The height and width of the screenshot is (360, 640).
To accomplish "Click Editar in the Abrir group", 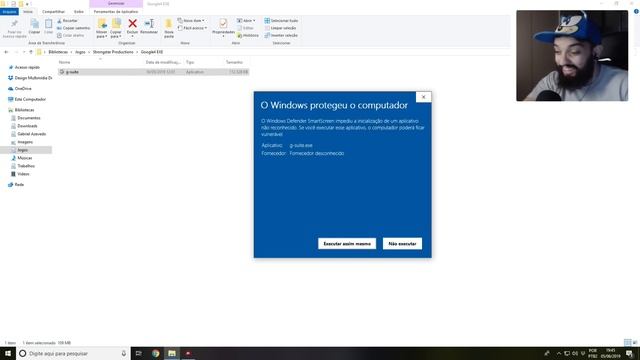I will [245, 28].
